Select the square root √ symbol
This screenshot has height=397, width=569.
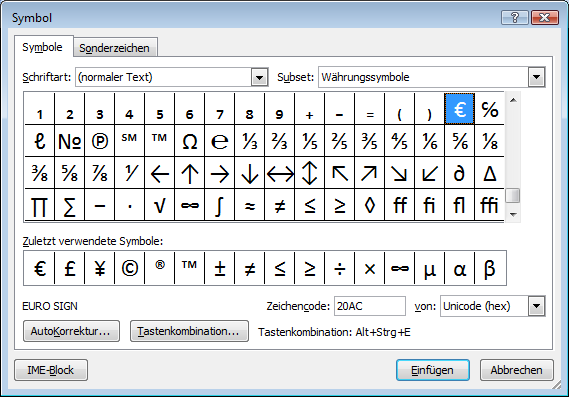[159, 205]
